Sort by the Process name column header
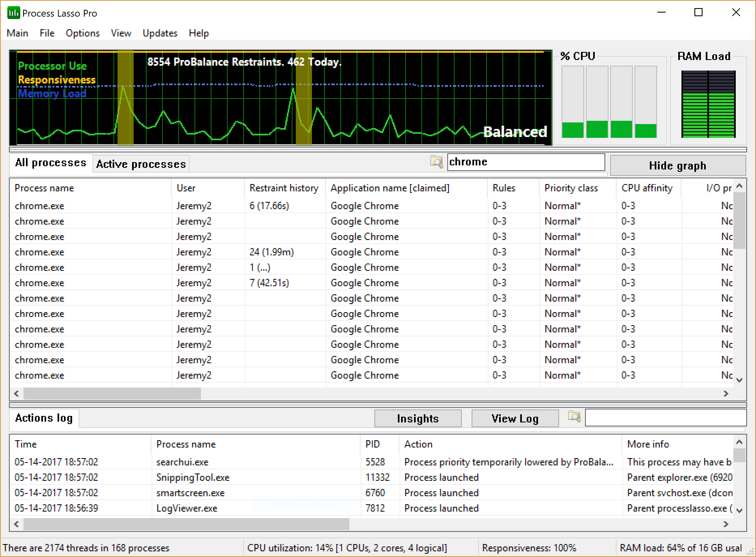Screen dimensions: 756x557 tap(44, 188)
